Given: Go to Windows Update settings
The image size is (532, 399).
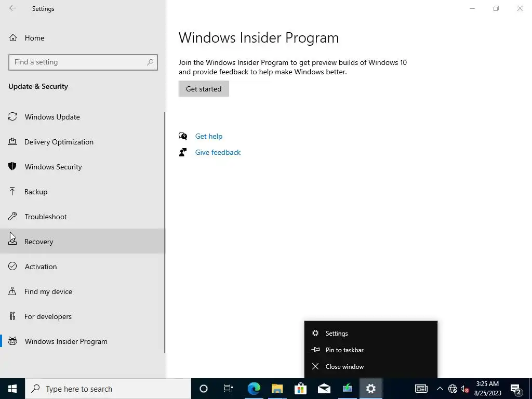Looking at the screenshot, I should tap(83, 117).
